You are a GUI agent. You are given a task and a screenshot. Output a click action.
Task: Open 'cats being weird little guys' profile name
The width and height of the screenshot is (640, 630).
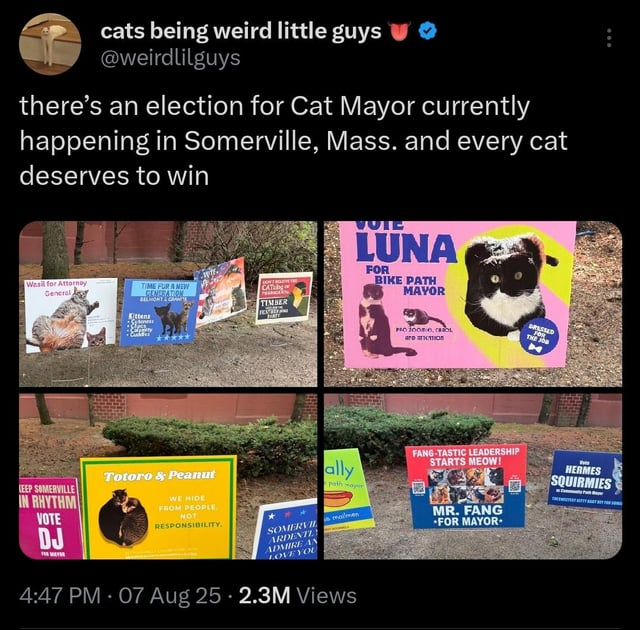click(x=241, y=31)
